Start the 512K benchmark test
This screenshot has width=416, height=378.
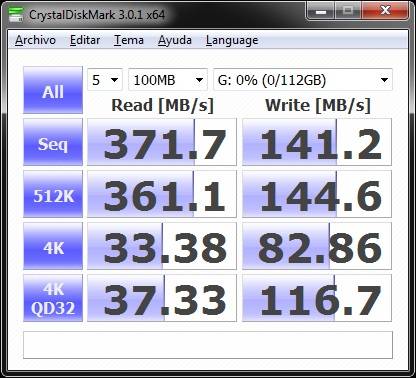coord(53,194)
